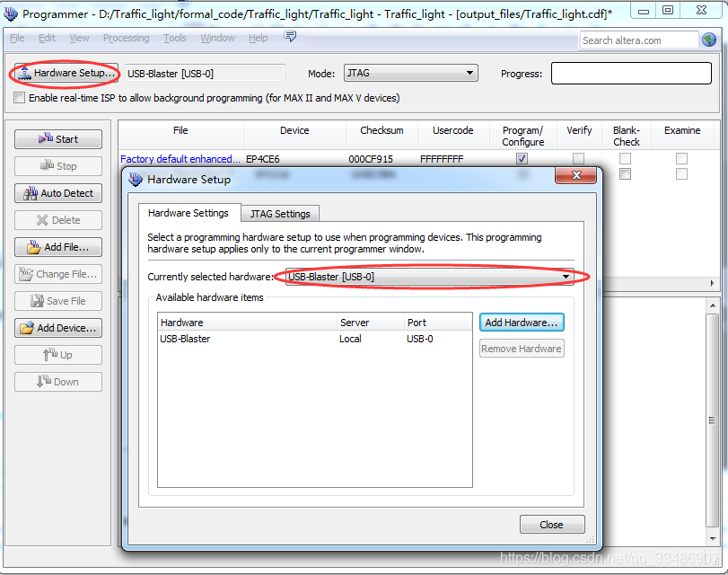
Task: Toggle Blank-Check checkbox in second device row
Action: pos(626,174)
